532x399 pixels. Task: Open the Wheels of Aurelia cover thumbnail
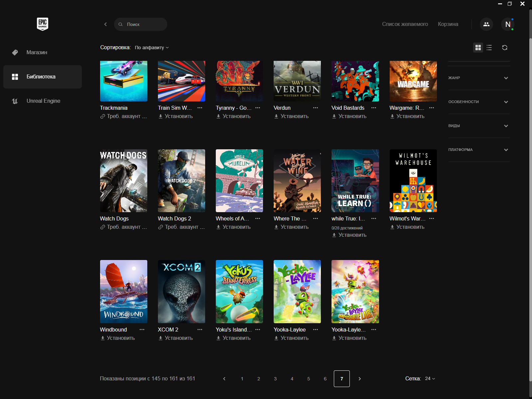(239, 181)
